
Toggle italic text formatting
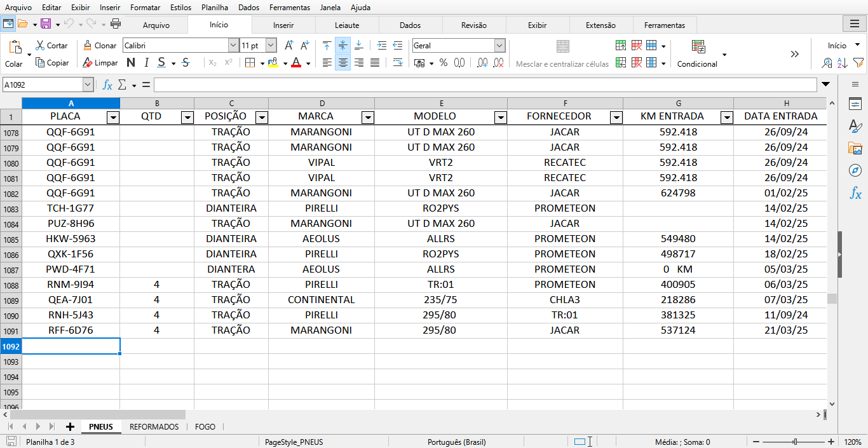tap(146, 63)
